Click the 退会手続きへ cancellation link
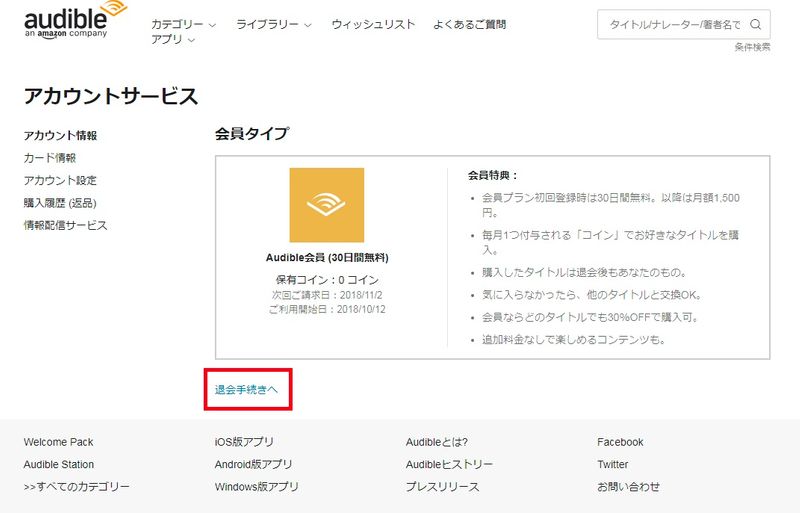Viewport: 800px width, 513px height. pos(246,389)
